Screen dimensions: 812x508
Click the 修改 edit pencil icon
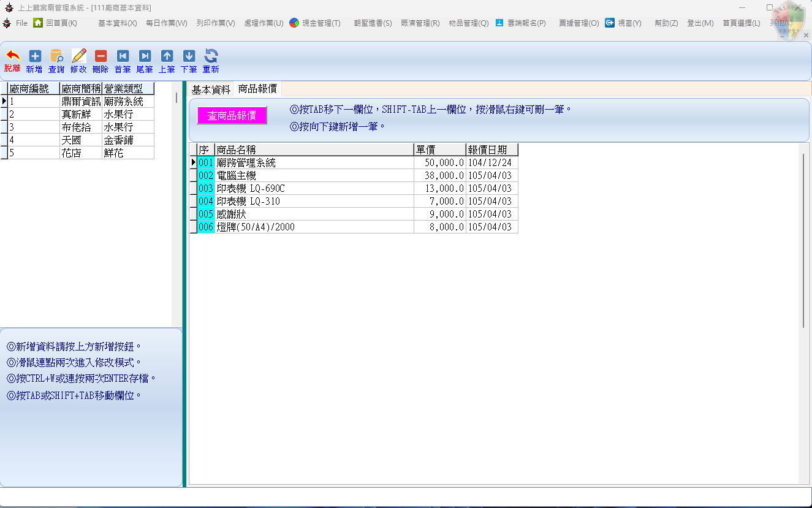(x=78, y=56)
